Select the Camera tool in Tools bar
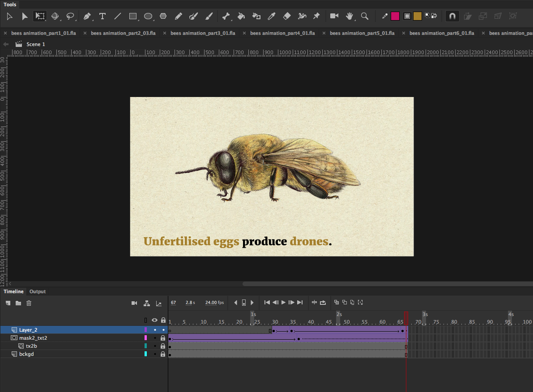The width and height of the screenshot is (533, 392). (x=334, y=16)
